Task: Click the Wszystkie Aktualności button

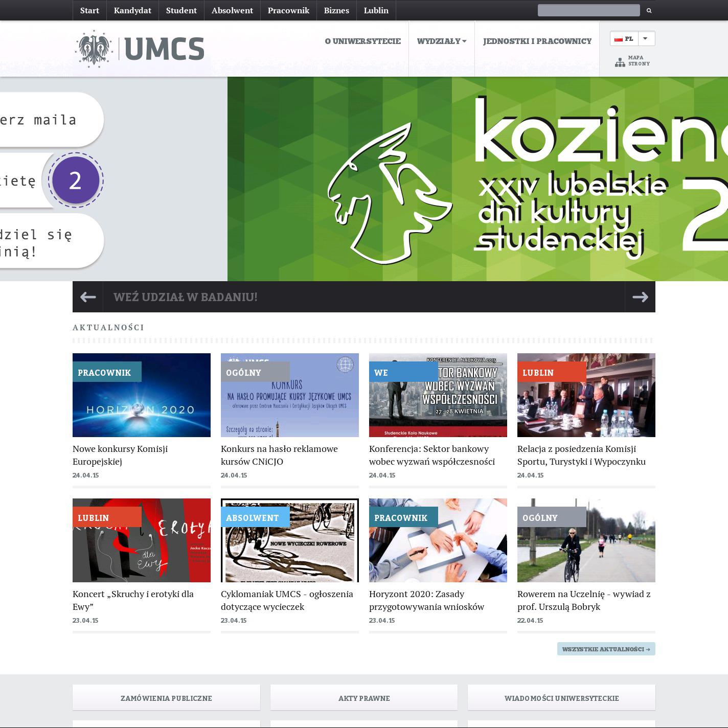Action: coord(606,649)
